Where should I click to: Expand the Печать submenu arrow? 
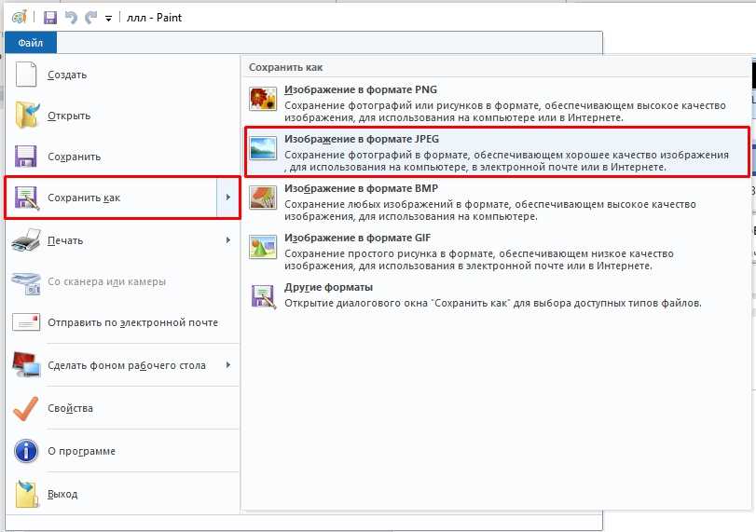pos(228,240)
